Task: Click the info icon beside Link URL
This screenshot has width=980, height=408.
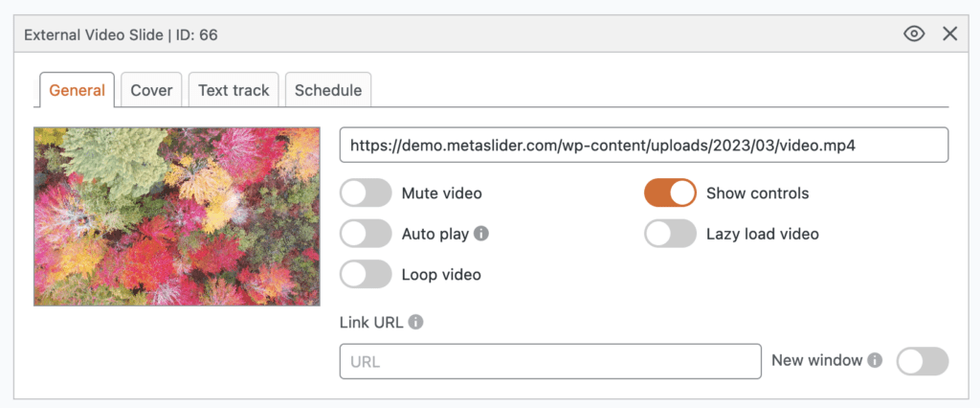Action: tap(416, 322)
